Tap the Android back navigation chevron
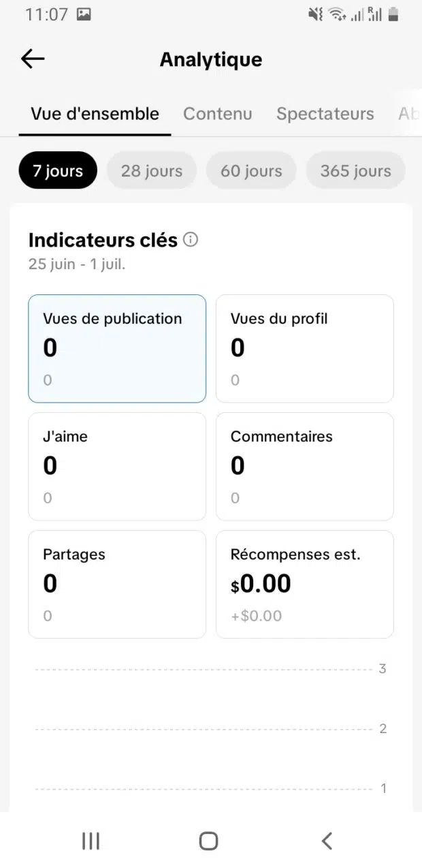Image resolution: width=422 pixels, height=868 pixels. [x=327, y=841]
